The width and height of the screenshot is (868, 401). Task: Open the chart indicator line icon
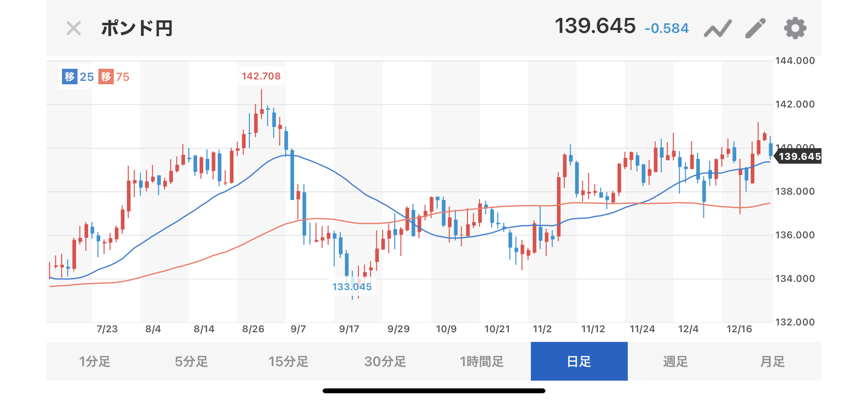point(717,29)
